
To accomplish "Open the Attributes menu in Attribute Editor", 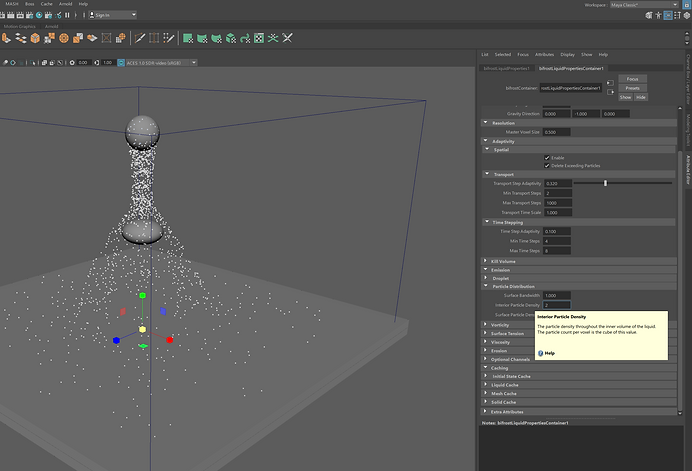I will 545,55.
